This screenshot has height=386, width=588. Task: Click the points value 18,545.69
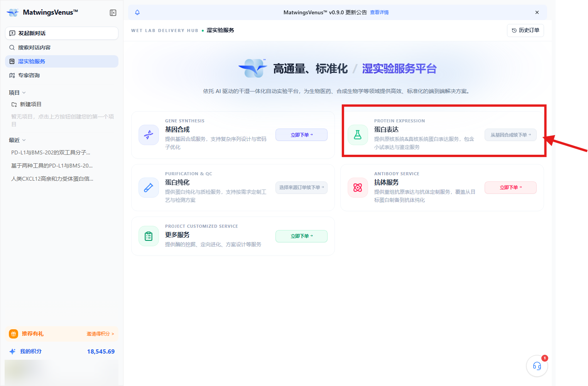click(x=101, y=351)
